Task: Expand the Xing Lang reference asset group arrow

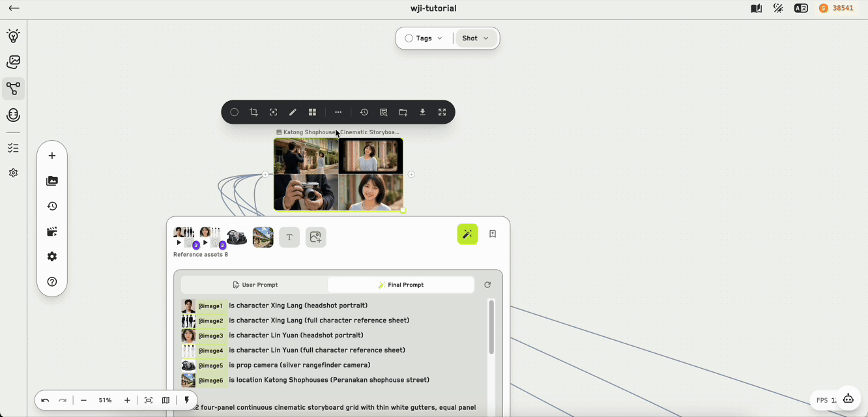Action: pyautogui.click(x=179, y=243)
